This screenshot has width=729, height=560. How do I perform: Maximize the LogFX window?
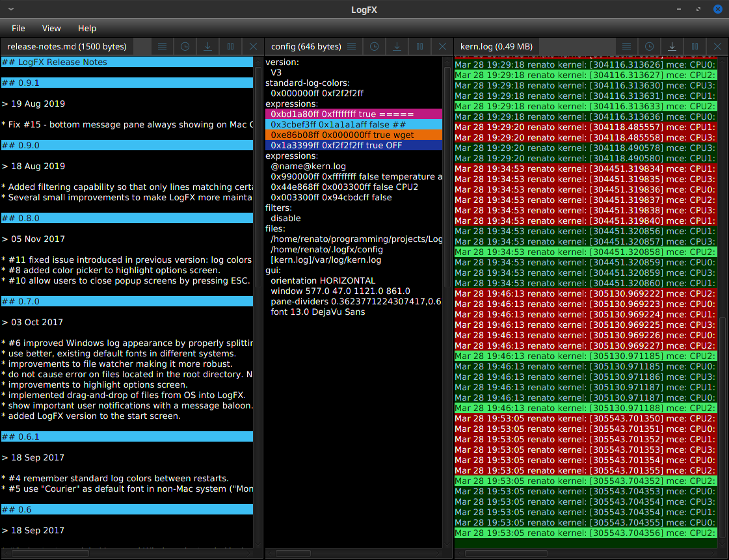(x=698, y=9)
